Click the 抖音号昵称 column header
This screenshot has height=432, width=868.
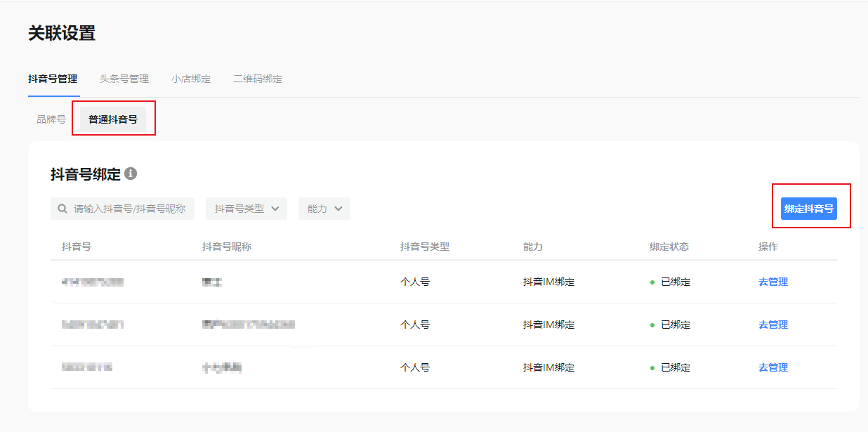(226, 247)
